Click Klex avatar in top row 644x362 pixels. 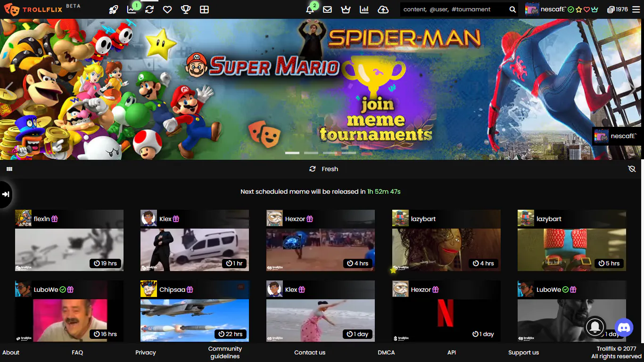click(149, 218)
